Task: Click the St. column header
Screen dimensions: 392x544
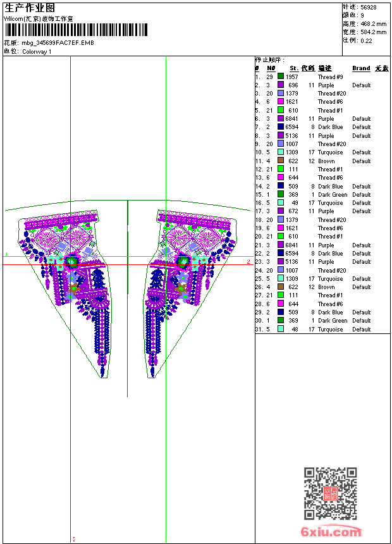Action: (x=293, y=68)
